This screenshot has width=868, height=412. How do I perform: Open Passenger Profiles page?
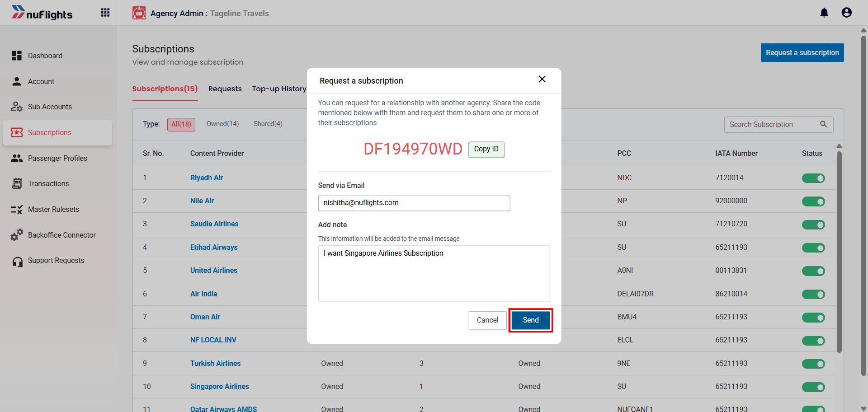[57, 158]
